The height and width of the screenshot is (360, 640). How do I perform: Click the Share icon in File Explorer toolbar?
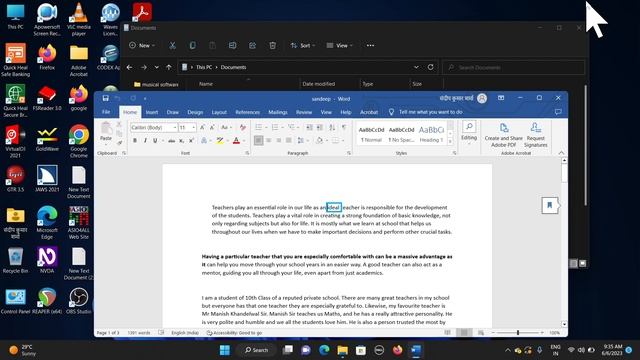(x=252, y=46)
